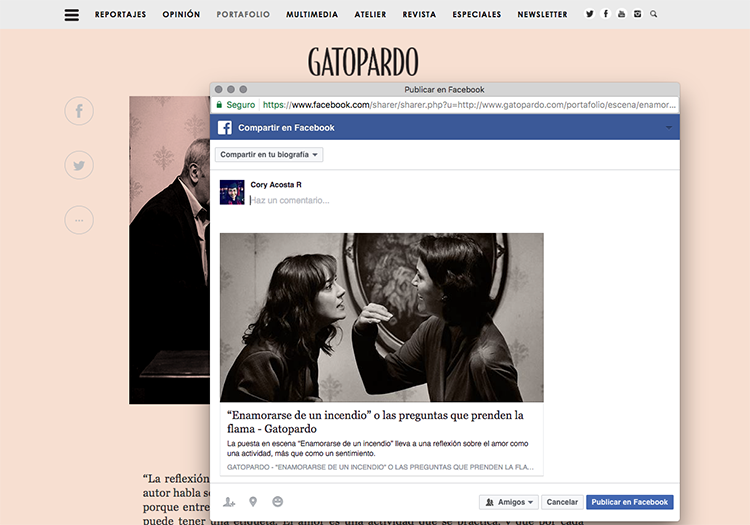Image resolution: width=750 pixels, height=525 pixels.
Task: Add feeling emoji icon in share dialog
Action: (277, 502)
